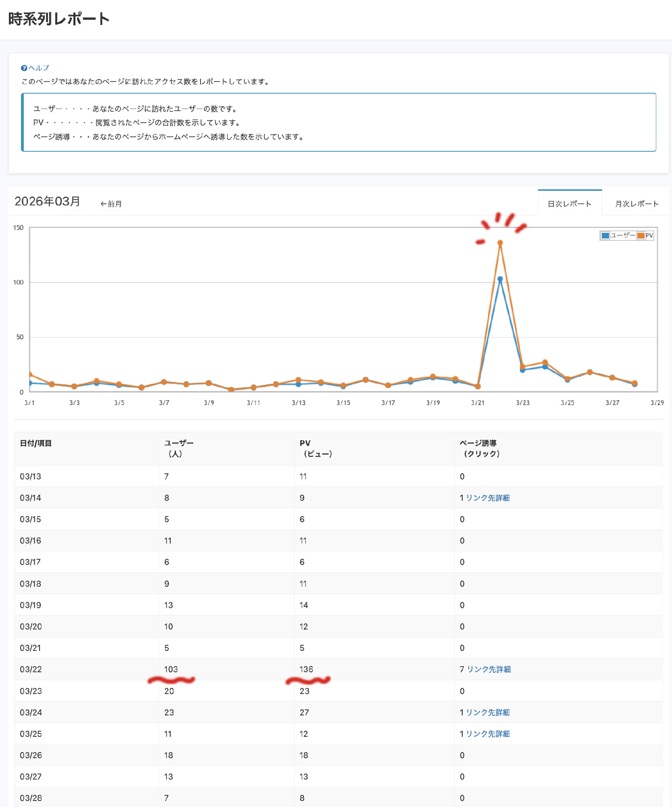Click the PV (ビュー) column header
Viewport: 672px width, 807px height.
(x=315, y=448)
